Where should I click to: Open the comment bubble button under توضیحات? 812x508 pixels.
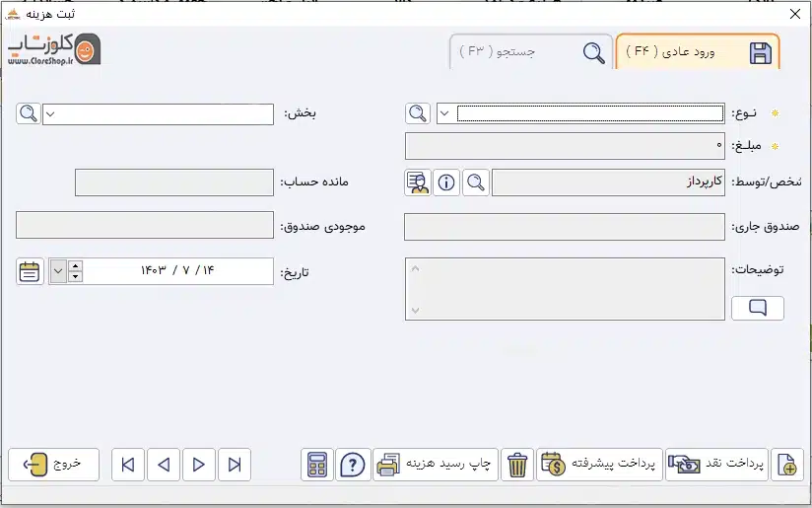[758, 308]
